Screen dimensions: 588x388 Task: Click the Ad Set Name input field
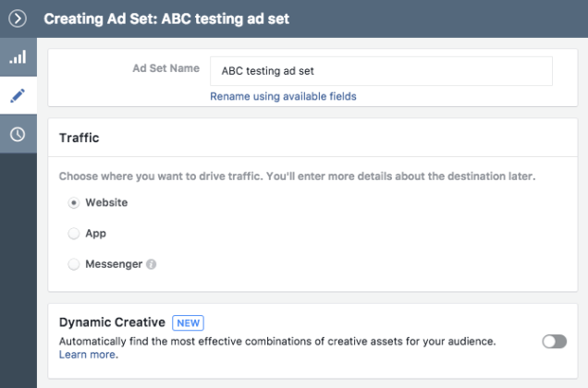point(381,71)
